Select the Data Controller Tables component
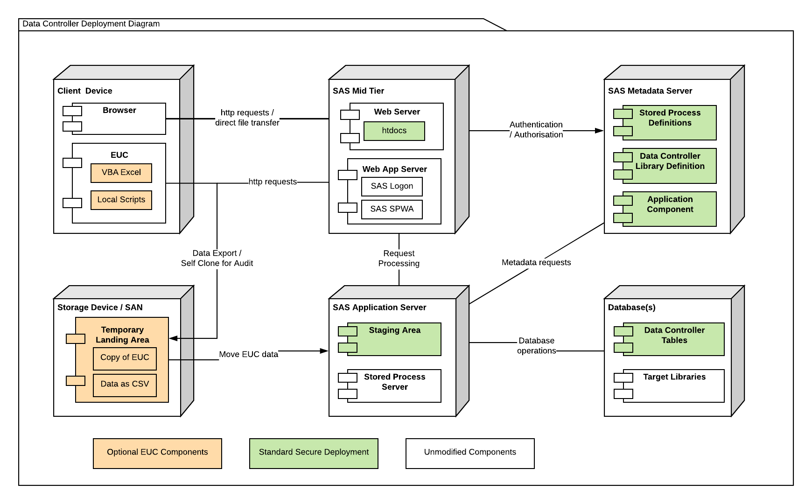 click(674, 339)
